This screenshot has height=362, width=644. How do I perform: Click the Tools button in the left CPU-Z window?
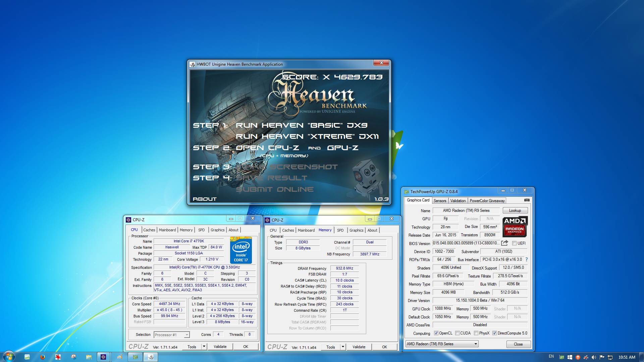[x=192, y=347]
